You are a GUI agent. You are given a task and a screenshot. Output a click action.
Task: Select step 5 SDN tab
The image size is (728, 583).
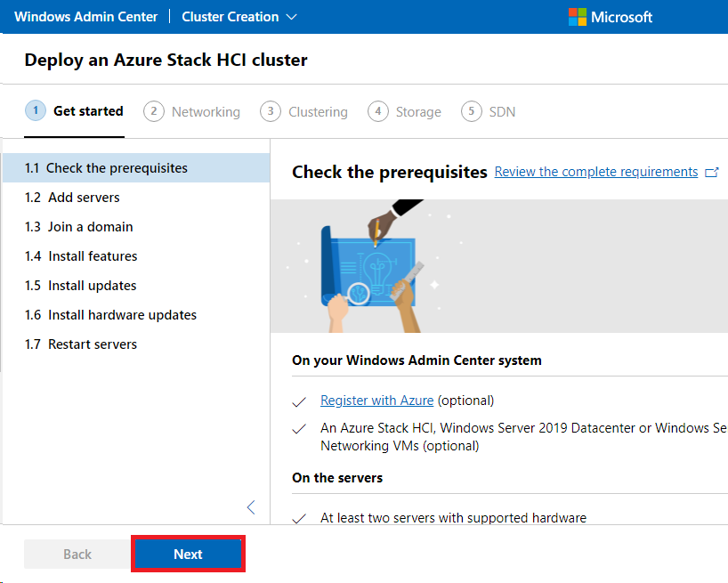pyautogui.click(x=488, y=112)
